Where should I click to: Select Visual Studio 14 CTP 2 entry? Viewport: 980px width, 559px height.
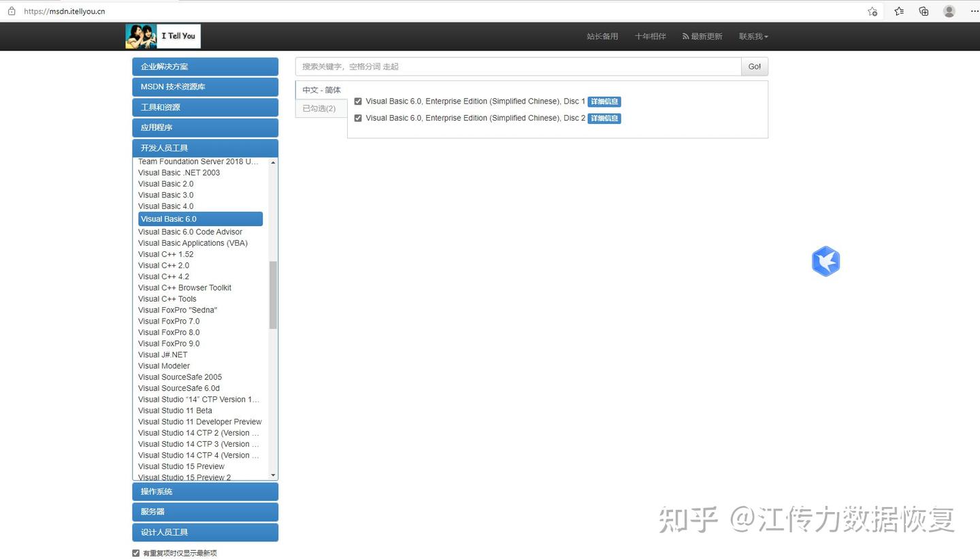199,433
